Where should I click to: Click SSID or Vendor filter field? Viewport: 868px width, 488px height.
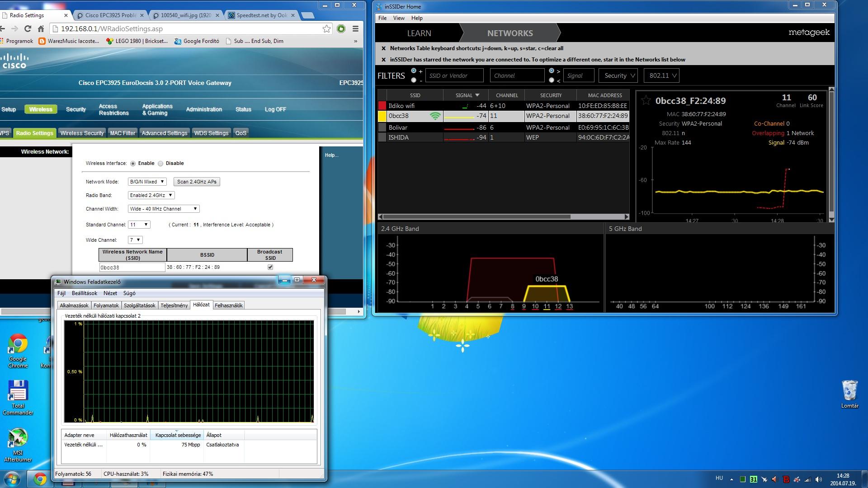pyautogui.click(x=454, y=75)
